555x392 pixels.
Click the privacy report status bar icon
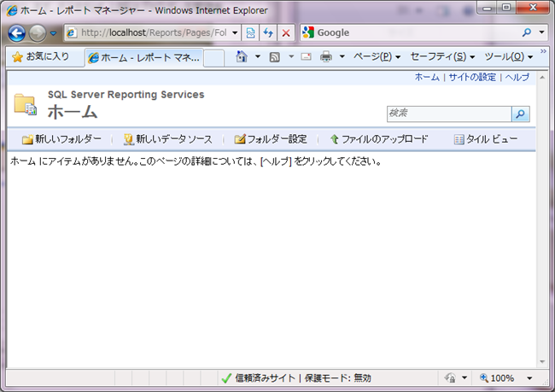450,377
